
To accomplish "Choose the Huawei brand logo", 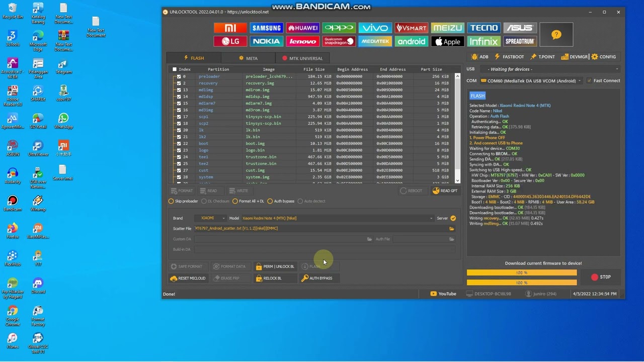I will [x=302, y=28].
